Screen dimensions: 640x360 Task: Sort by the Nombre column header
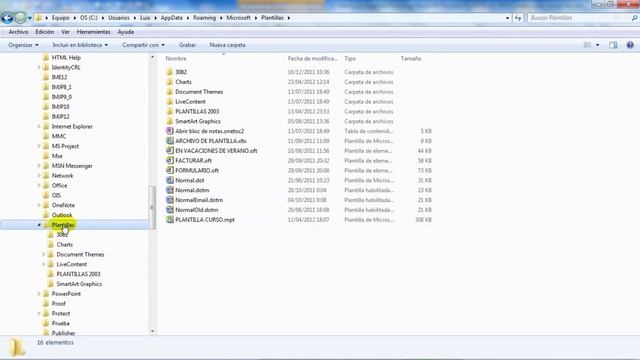click(x=176, y=59)
